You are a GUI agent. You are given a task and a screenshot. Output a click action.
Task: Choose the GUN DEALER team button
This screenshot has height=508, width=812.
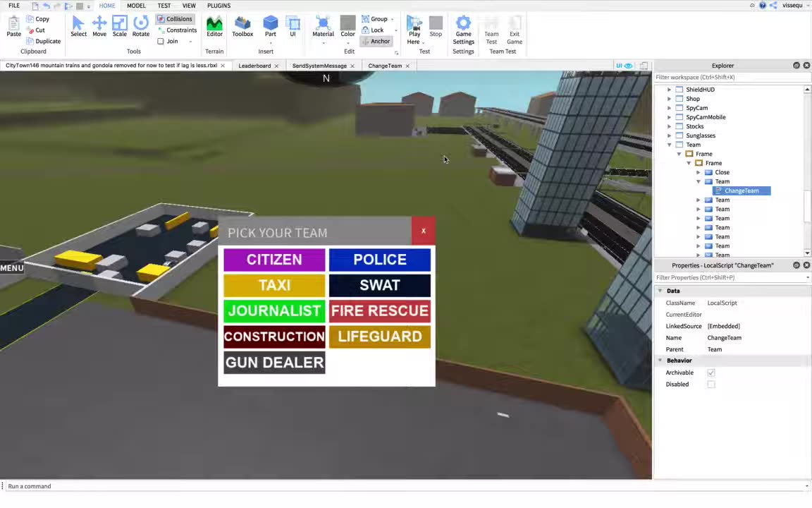[274, 363]
